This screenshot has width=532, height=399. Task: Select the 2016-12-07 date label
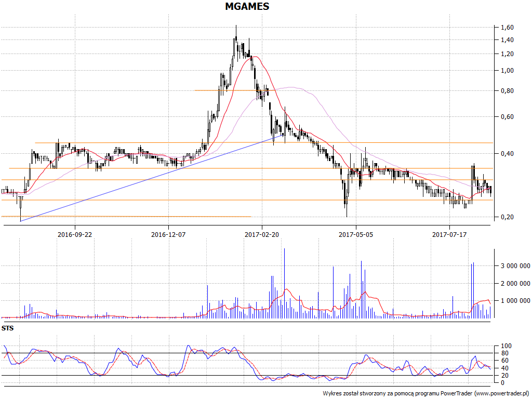[x=168, y=235]
